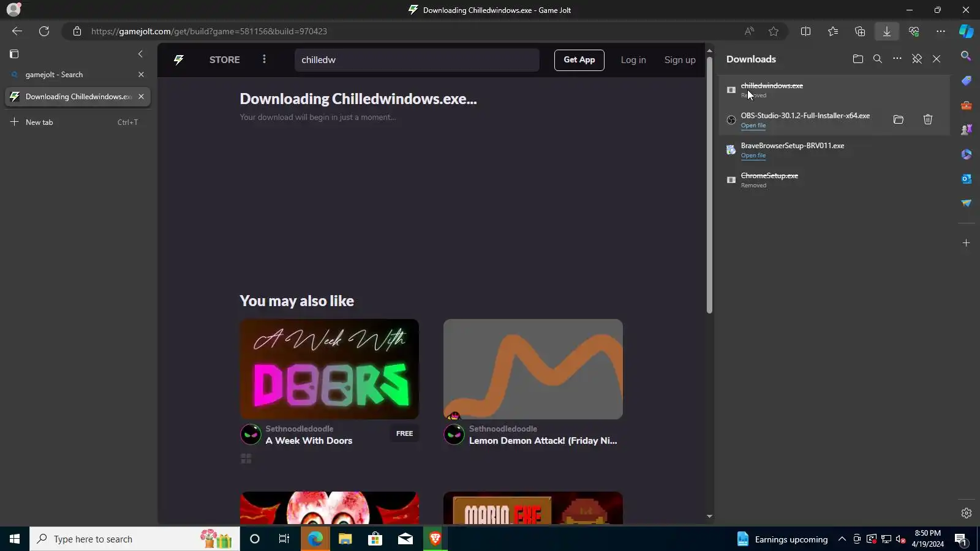This screenshot has height=551, width=980.
Task: Open the sidebar Games icon
Action: coord(967,130)
